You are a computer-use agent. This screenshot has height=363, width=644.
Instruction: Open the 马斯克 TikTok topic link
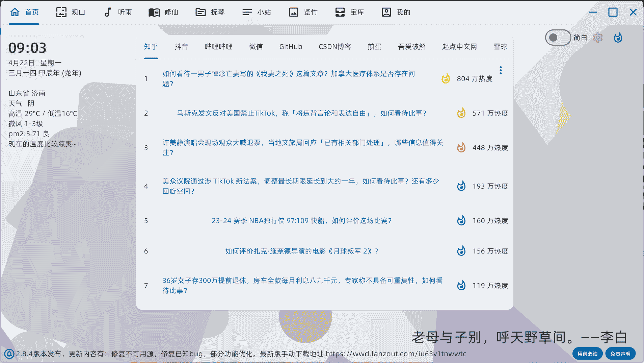coord(301,113)
